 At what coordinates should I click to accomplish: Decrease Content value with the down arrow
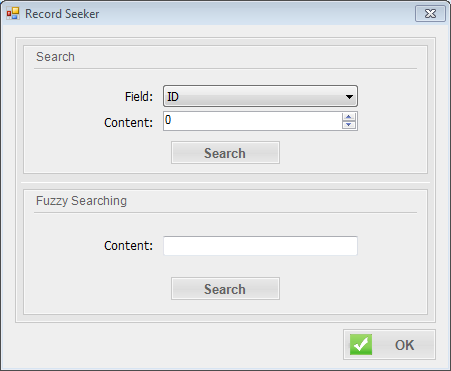349,125
